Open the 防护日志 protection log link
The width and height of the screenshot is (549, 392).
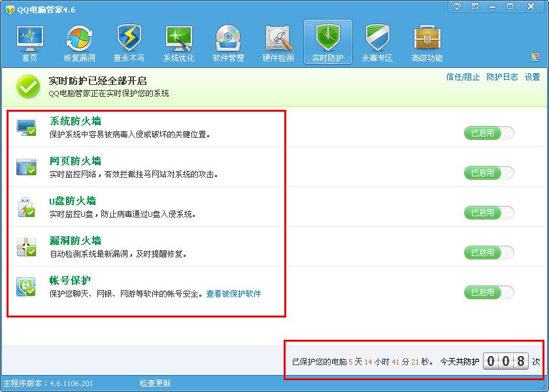501,77
